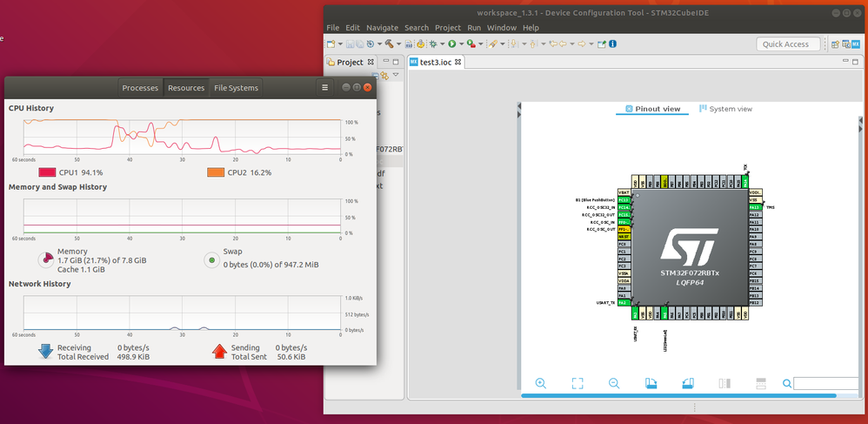This screenshot has width=868, height=424.
Task: Click the pin editor toolbar icon
Action: tap(602, 44)
